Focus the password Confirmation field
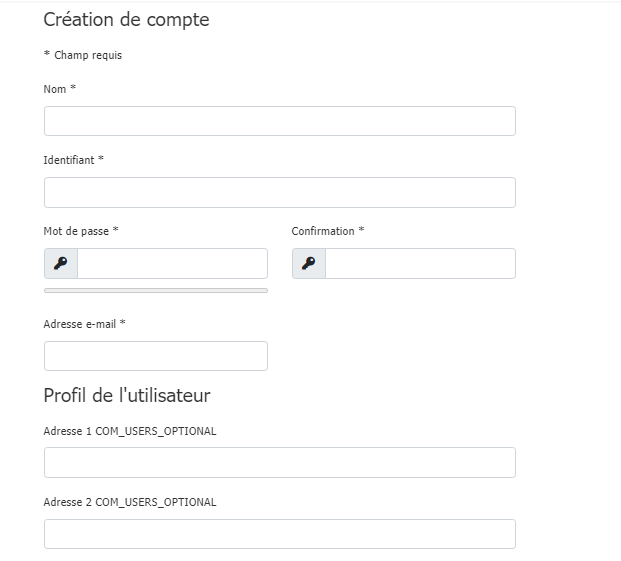Viewport: 621px width, 561px height. click(x=420, y=264)
